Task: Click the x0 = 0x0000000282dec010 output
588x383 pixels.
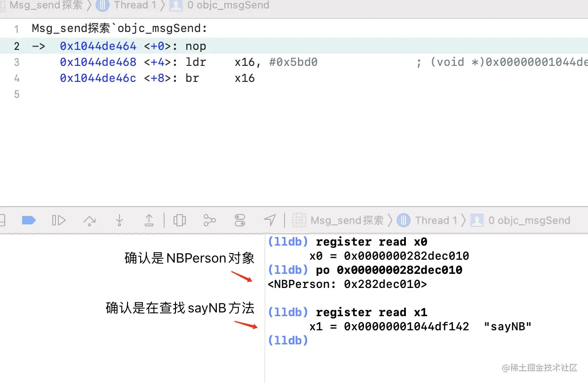Action: (389, 256)
